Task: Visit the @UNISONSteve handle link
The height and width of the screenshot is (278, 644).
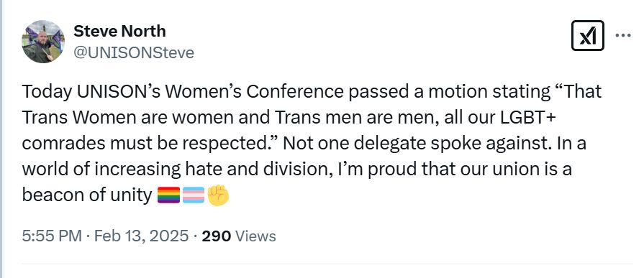Action: pos(134,53)
